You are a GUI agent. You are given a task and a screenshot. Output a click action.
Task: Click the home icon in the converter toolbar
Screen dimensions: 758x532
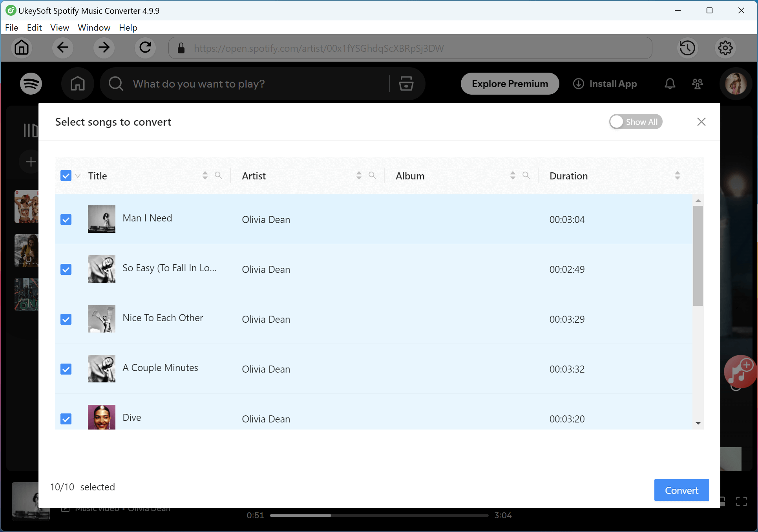(x=22, y=48)
